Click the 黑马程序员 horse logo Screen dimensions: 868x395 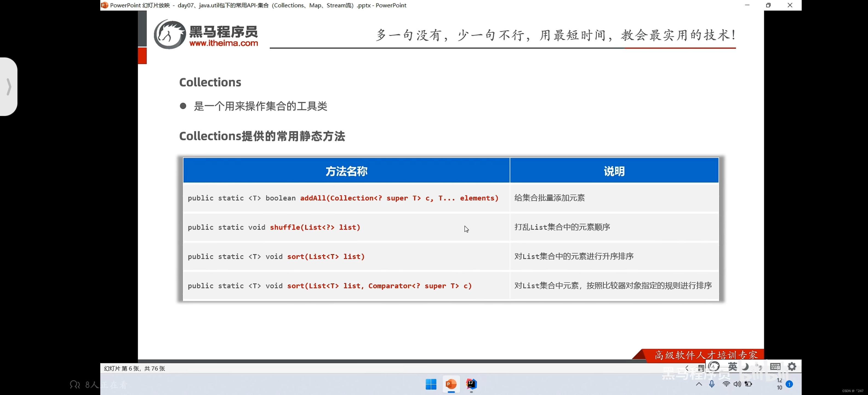point(170,34)
